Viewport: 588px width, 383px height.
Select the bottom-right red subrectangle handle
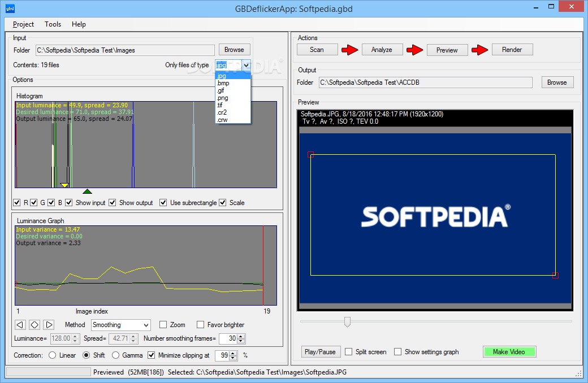555,276
